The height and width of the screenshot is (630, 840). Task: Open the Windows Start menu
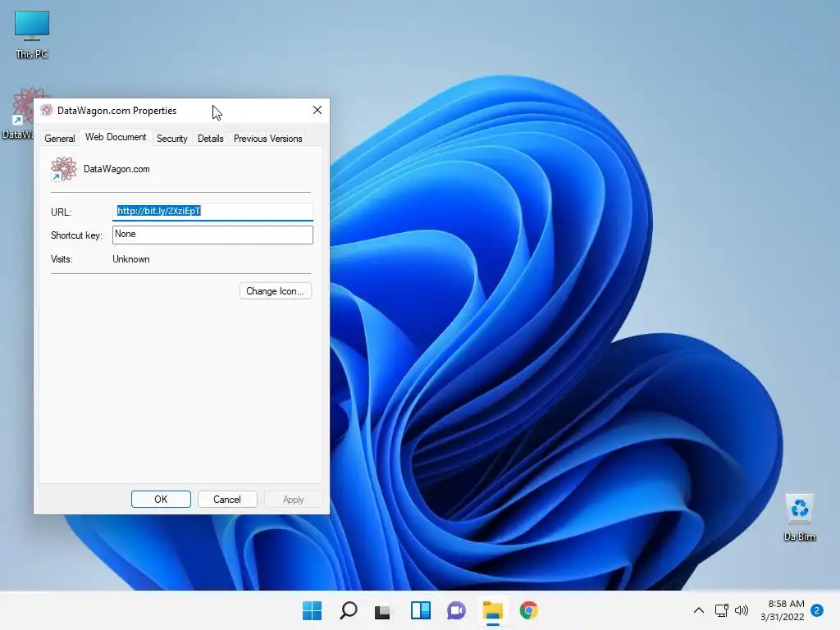312,610
